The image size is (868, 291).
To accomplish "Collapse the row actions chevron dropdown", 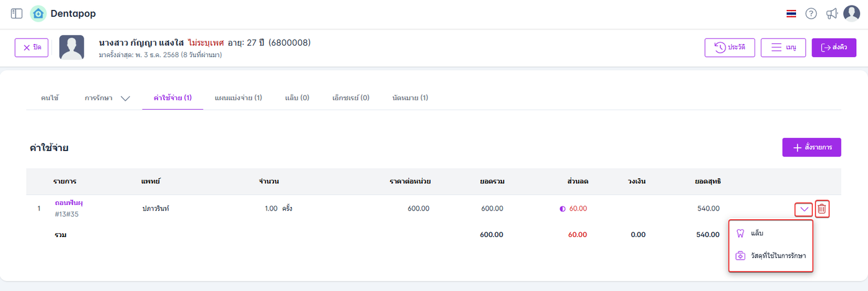I will click(804, 209).
